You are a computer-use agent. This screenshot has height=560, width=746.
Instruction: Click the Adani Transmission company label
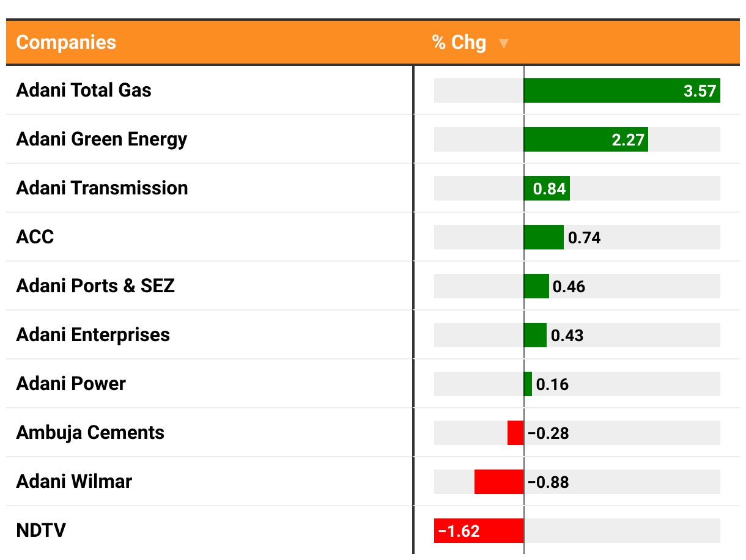click(102, 188)
